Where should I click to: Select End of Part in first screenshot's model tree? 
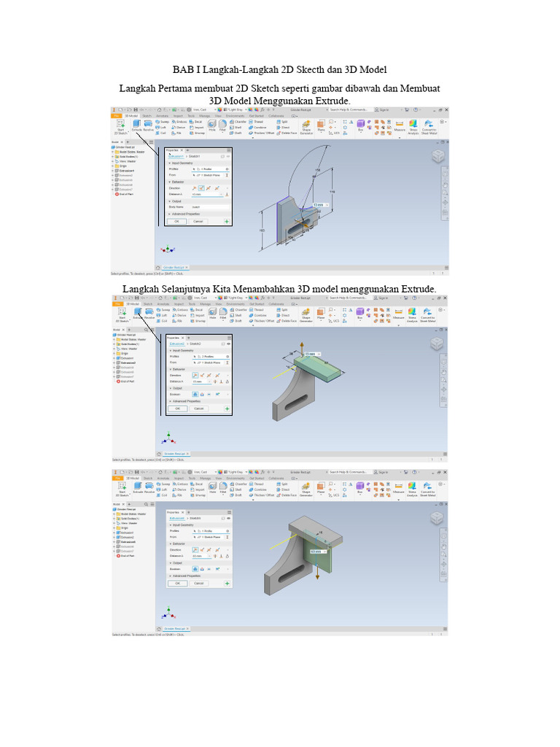click(124, 194)
